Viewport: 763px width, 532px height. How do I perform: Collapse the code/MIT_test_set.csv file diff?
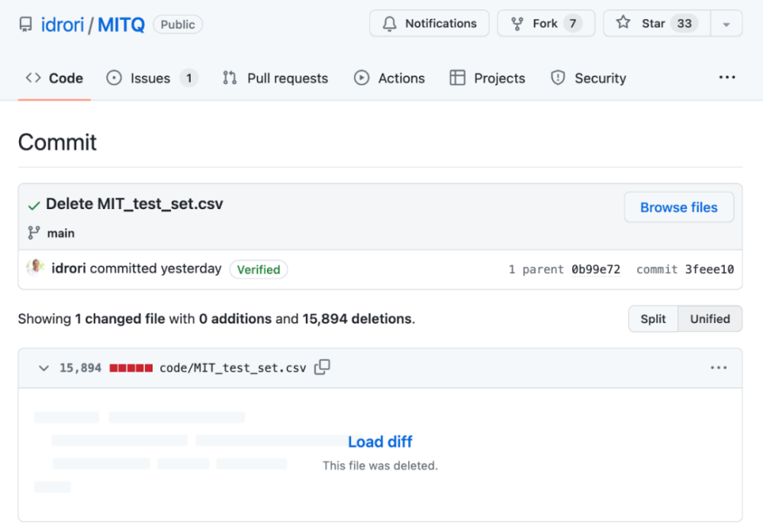43,368
